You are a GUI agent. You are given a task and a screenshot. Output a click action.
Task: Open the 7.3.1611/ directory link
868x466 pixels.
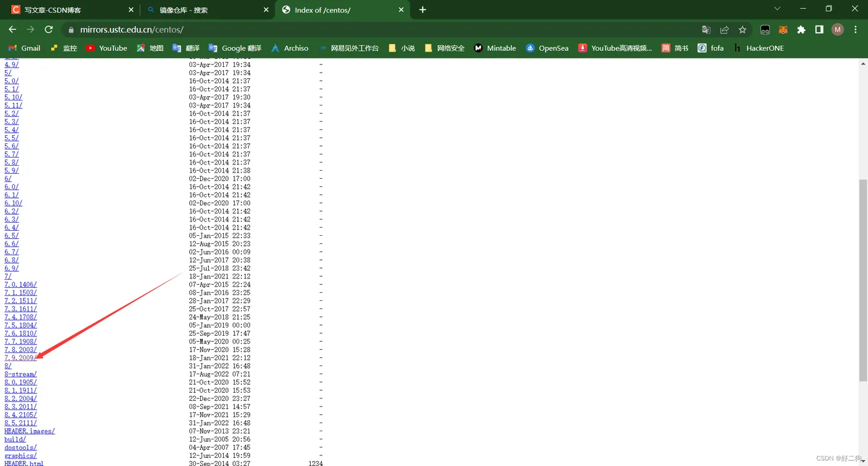tap(20, 309)
